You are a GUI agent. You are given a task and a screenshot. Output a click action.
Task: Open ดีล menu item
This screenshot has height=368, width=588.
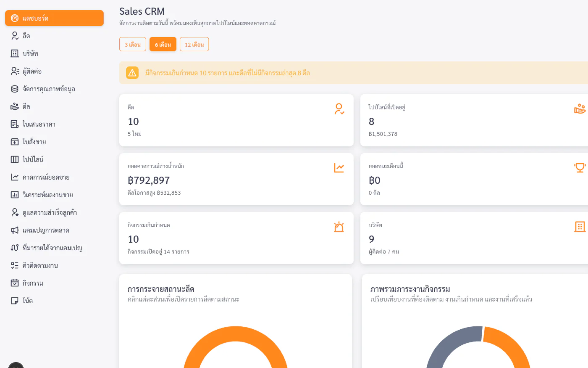(54, 106)
